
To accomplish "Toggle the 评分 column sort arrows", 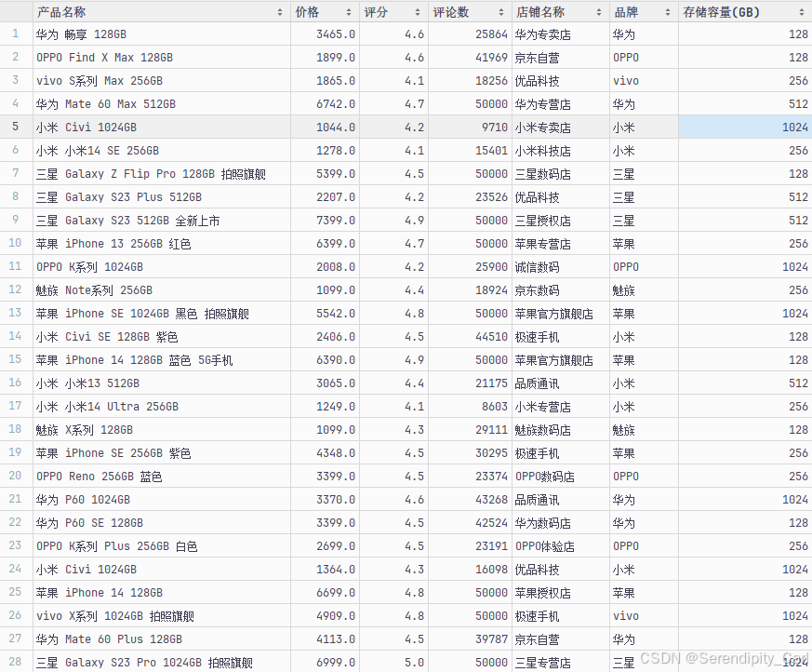I will coord(418,12).
